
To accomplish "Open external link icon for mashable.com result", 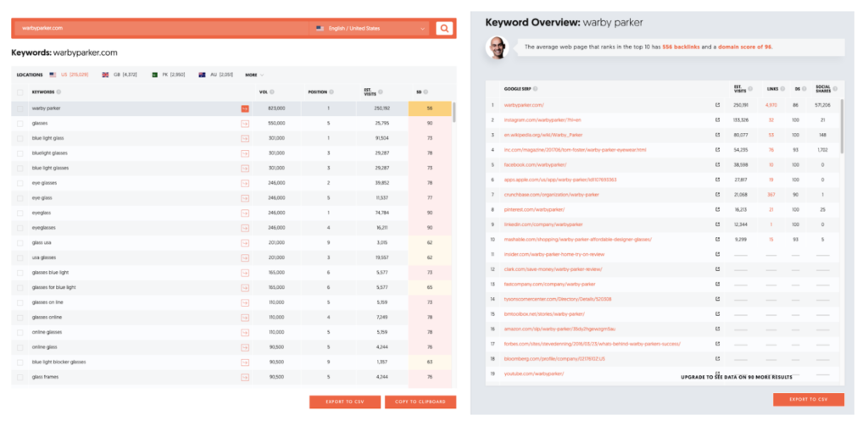I will (x=717, y=239).
